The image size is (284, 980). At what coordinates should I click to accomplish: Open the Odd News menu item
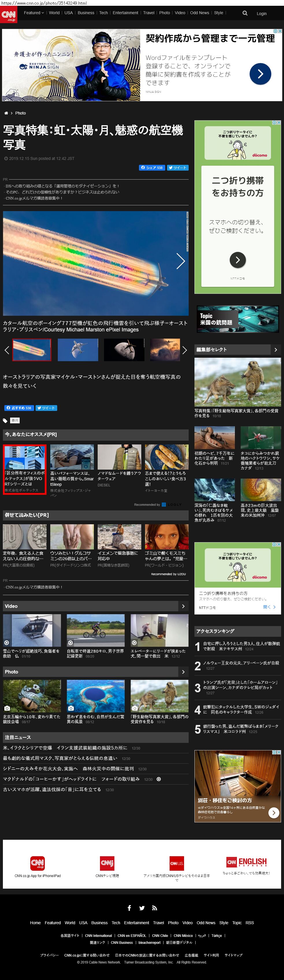pos(199,13)
